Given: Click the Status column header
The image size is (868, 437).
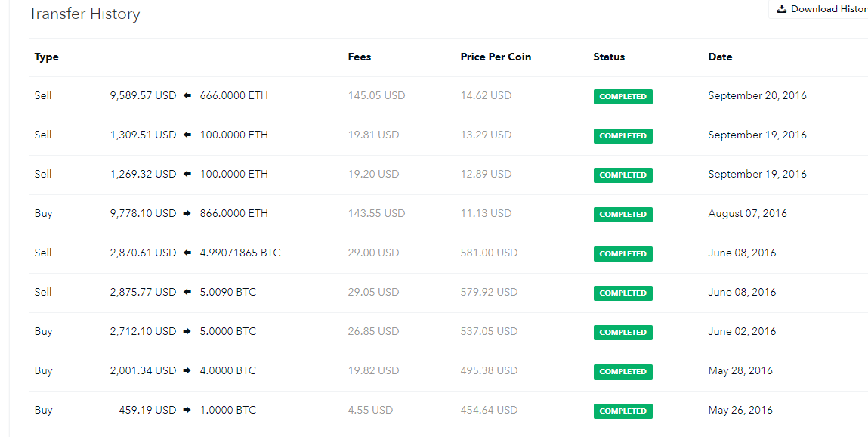Looking at the screenshot, I should [x=609, y=57].
